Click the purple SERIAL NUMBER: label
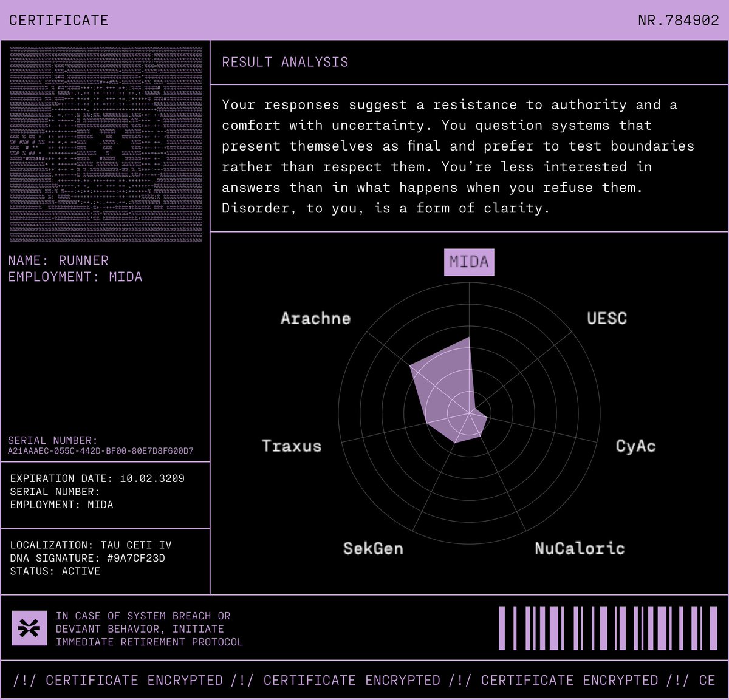Screen dimensions: 729x700 52,440
